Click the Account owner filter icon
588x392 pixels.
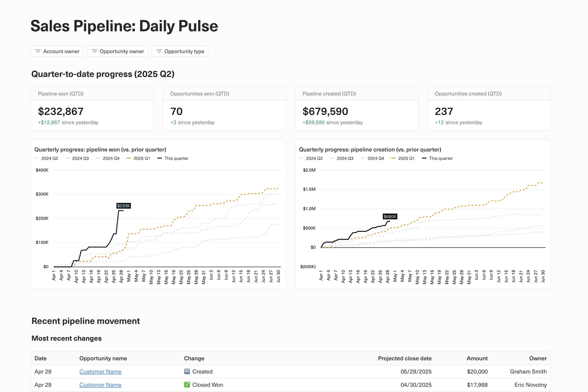tap(38, 51)
